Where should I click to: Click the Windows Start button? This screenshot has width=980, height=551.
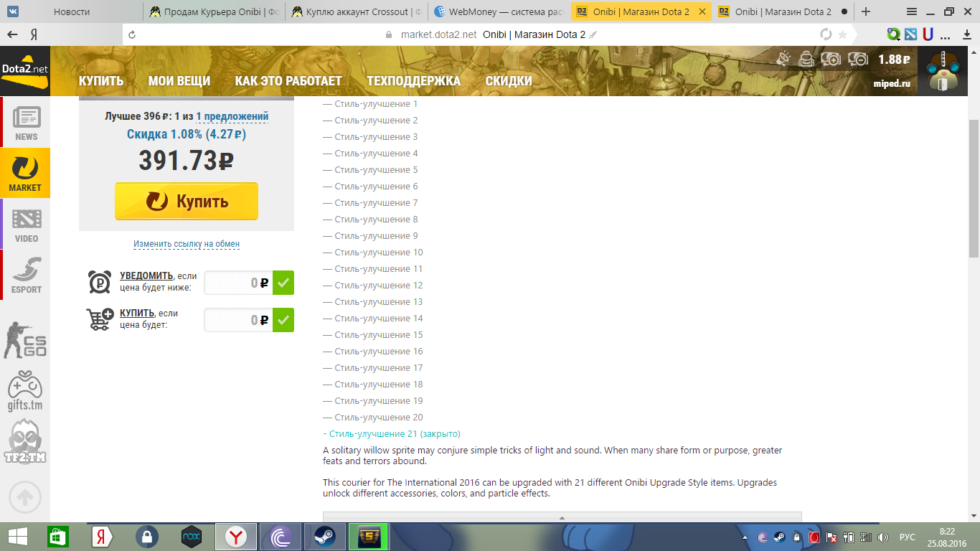(17, 537)
